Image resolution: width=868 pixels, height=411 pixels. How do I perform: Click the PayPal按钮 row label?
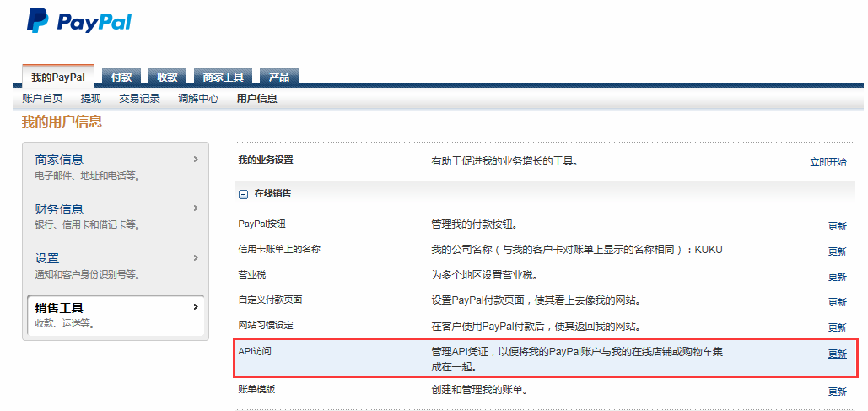pos(261,224)
